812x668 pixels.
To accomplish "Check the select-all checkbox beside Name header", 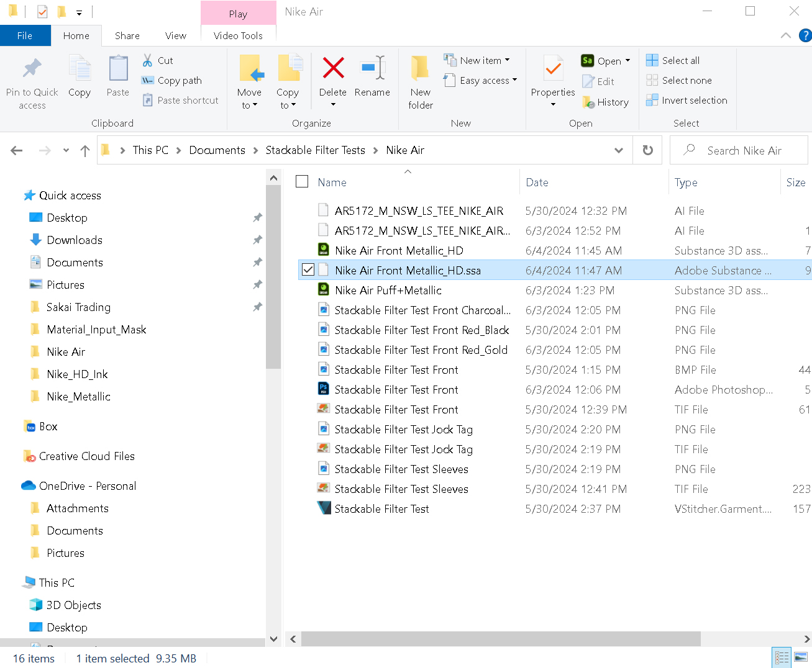I will (x=302, y=181).
